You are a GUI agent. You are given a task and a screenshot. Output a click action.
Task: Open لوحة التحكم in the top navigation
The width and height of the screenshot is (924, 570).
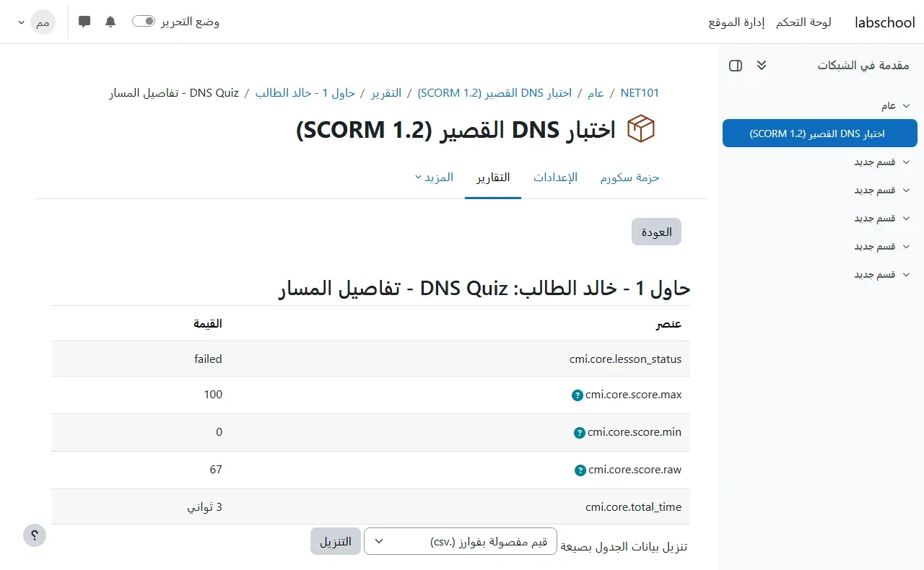[803, 22]
